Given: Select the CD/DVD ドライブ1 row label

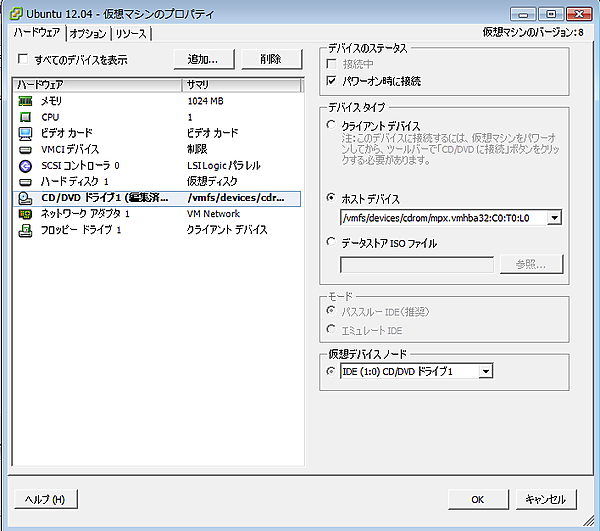Looking at the screenshot, I should pyautogui.click(x=104, y=198).
